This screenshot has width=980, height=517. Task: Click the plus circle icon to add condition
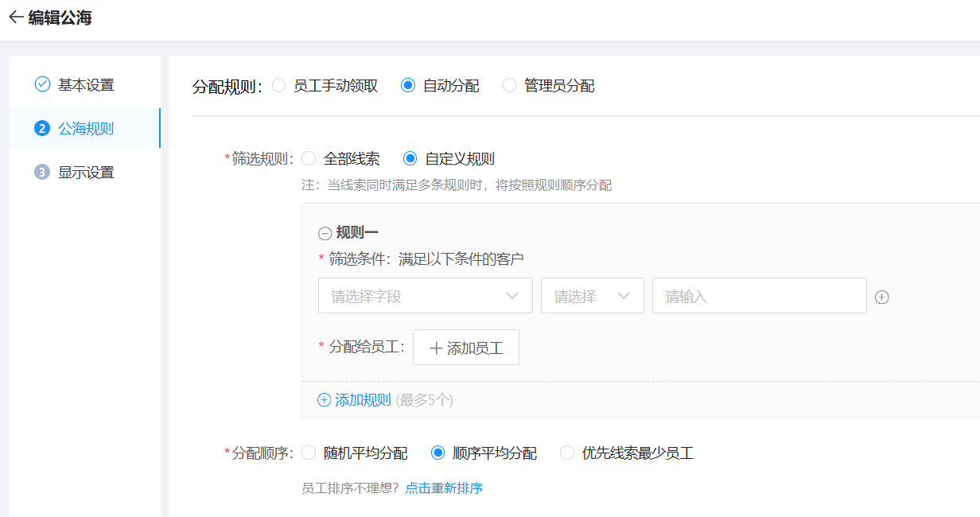(881, 297)
